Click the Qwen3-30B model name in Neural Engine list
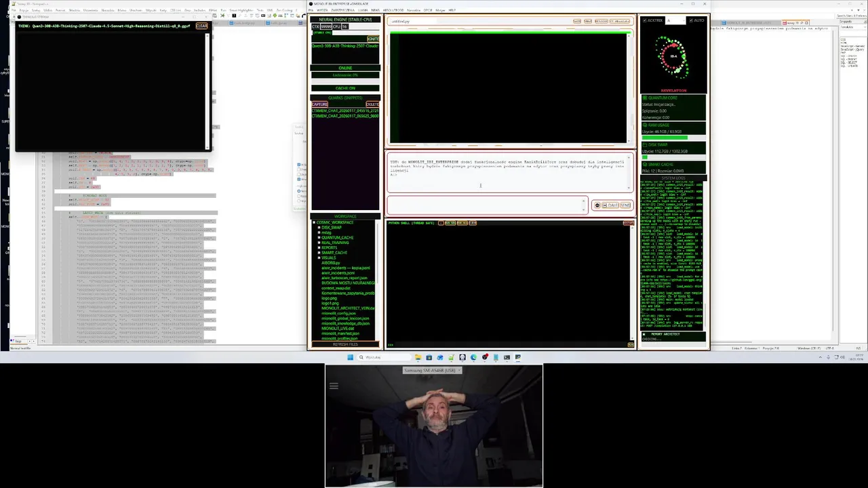The image size is (868, 488). pos(345,46)
